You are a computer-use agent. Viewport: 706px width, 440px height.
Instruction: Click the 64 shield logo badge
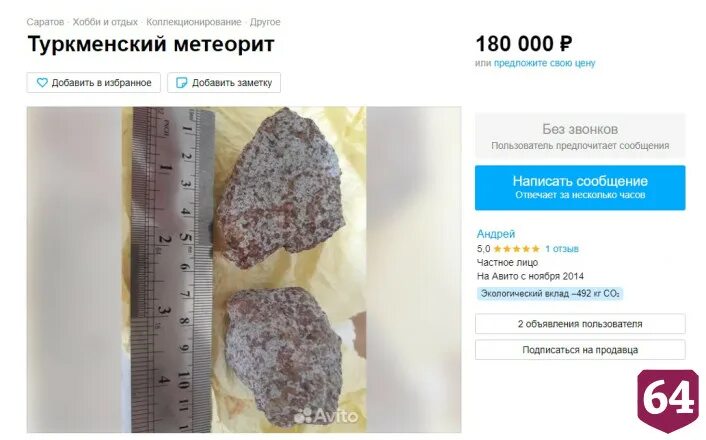668,400
